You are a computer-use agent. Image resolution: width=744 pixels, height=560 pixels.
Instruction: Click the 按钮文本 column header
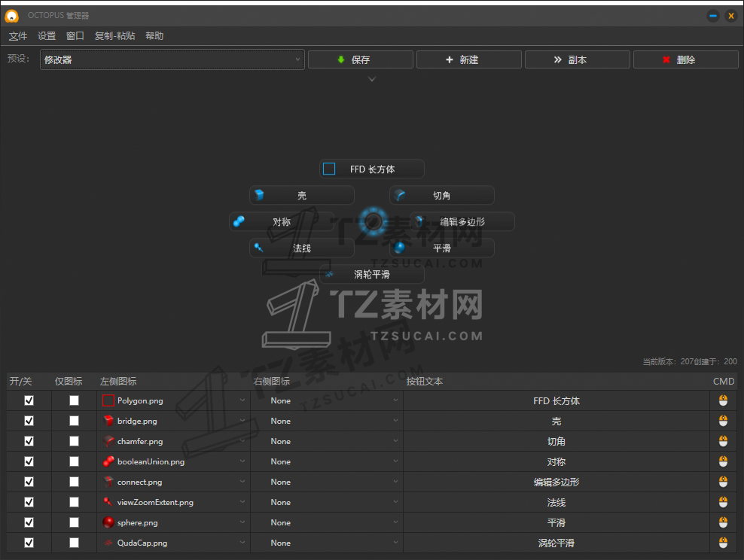(x=424, y=381)
